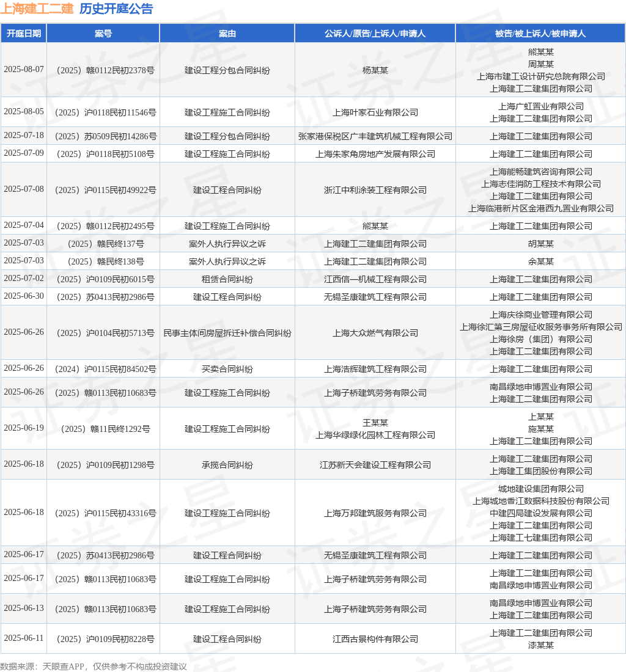Viewport: 626px width, 672px height.
Task: Click plaintiff 上海万邦建筑服务有限公司
Action: pos(375,513)
